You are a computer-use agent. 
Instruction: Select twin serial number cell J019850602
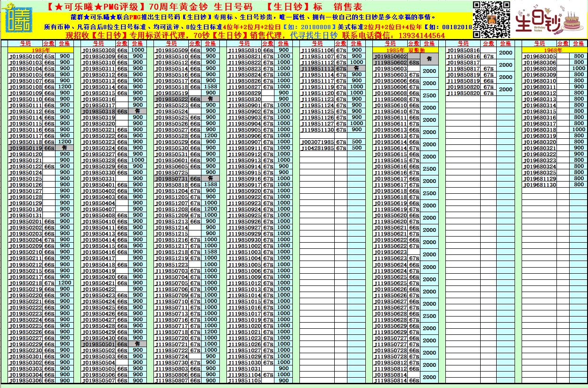[x=390, y=56]
